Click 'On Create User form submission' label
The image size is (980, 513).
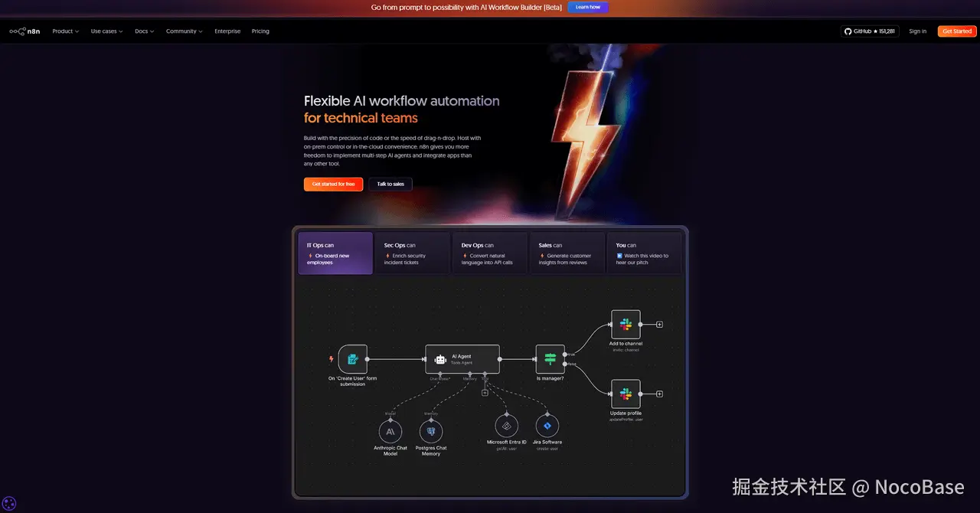click(352, 381)
